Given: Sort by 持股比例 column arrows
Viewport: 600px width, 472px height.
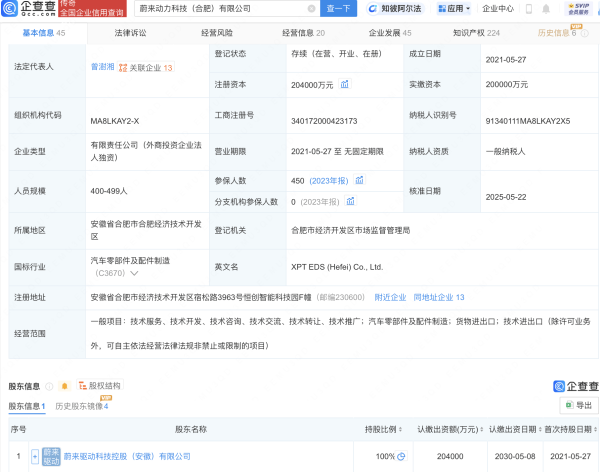Looking at the screenshot, I should (401, 429).
